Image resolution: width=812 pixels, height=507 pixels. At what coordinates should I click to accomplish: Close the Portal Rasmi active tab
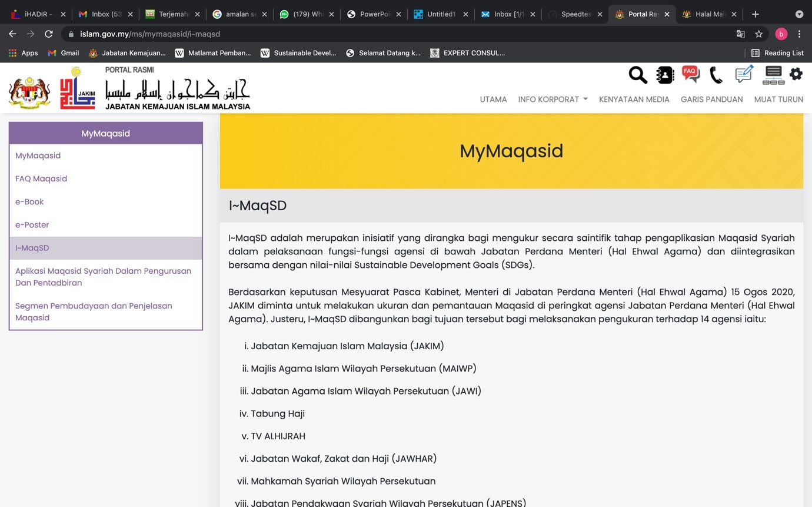point(667,14)
